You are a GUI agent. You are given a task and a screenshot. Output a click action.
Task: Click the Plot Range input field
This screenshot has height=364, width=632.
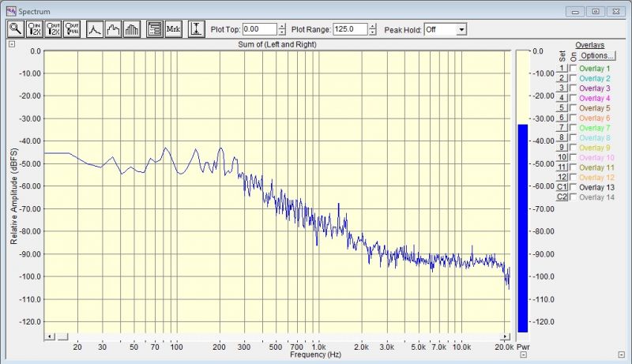point(350,29)
